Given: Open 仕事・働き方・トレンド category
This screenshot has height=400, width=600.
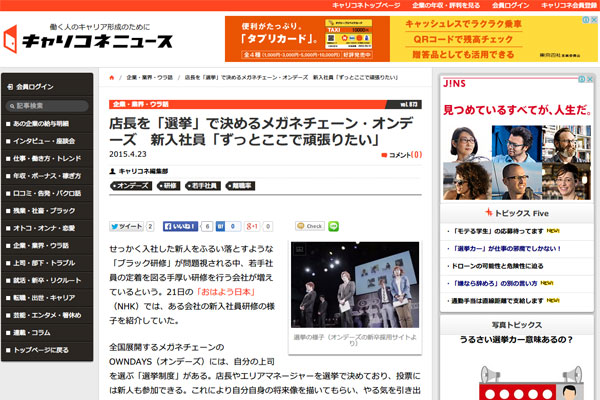Looking at the screenshot, I should [x=47, y=158].
